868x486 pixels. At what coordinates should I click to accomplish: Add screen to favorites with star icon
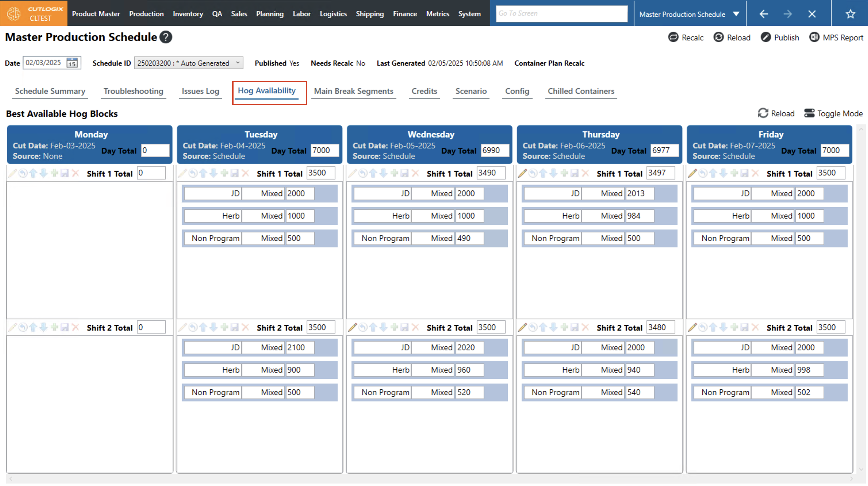[x=850, y=14]
